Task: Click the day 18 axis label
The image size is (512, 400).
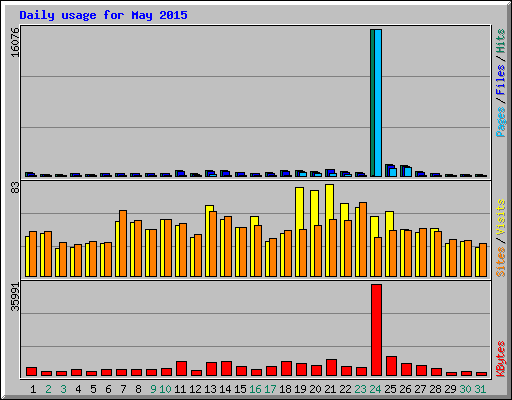Action: click(x=285, y=389)
